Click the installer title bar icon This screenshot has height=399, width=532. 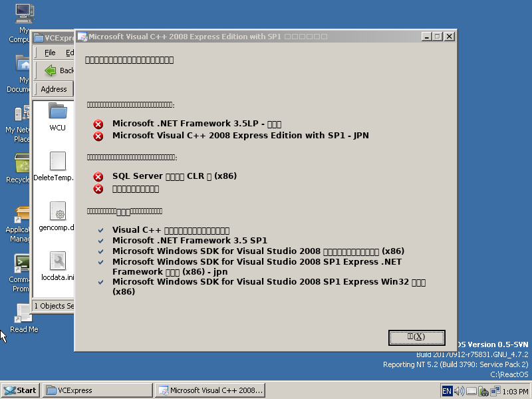(x=82, y=37)
